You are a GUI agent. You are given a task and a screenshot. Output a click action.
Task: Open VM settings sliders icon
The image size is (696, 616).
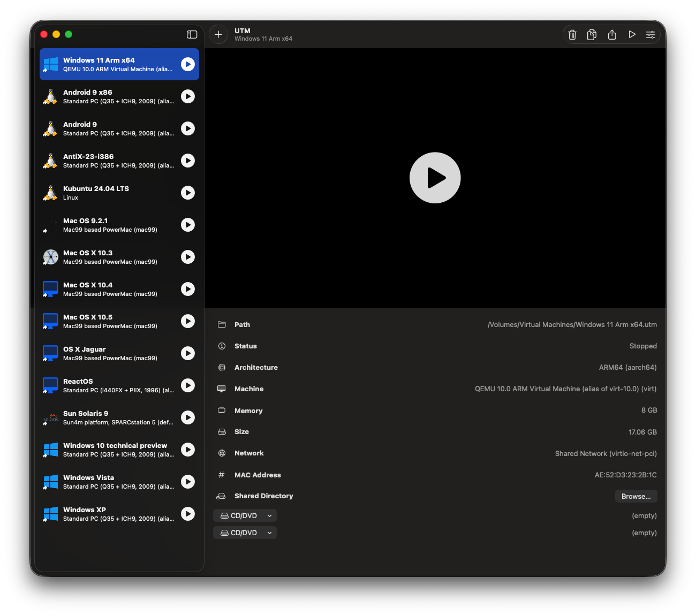(650, 35)
